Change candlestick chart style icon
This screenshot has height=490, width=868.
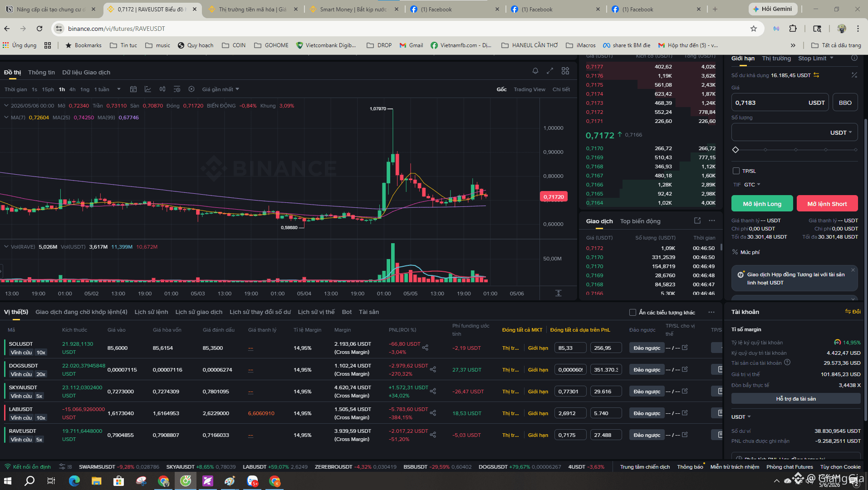click(x=162, y=89)
